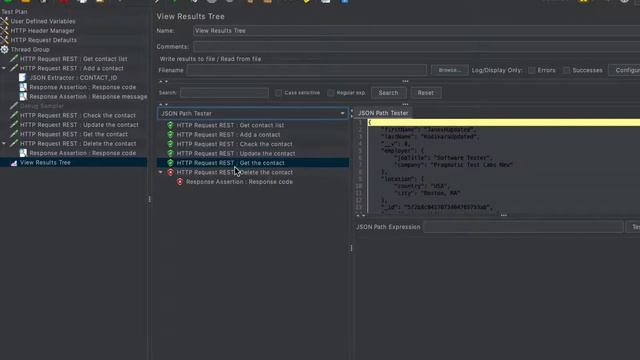This screenshot has height=360, width=640.
Task: Select Check the contact sampler in test plan tree
Action: tap(78, 115)
